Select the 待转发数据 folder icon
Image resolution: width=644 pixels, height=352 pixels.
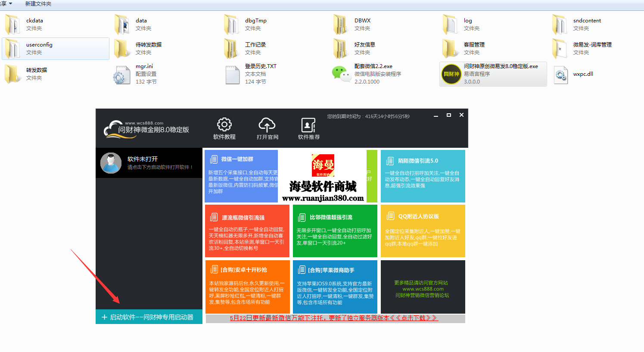(122, 48)
